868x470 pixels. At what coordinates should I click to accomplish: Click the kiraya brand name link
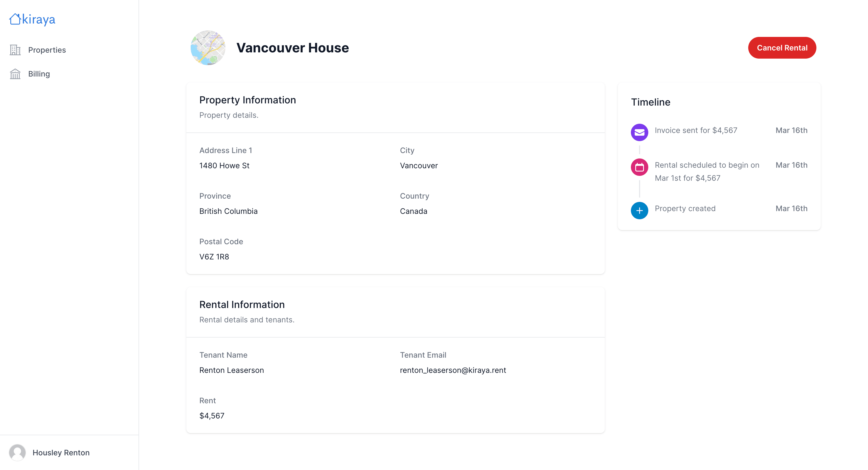click(39, 20)
